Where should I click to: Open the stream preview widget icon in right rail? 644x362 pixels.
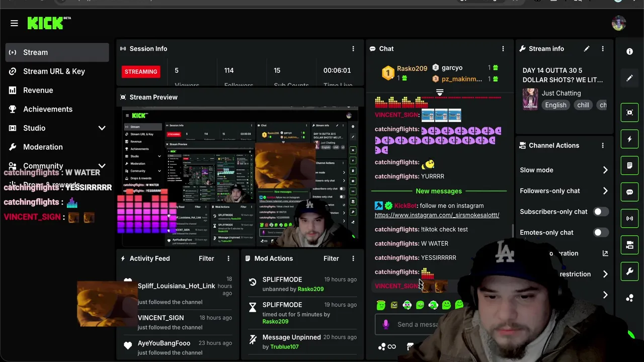click(629, 113)
